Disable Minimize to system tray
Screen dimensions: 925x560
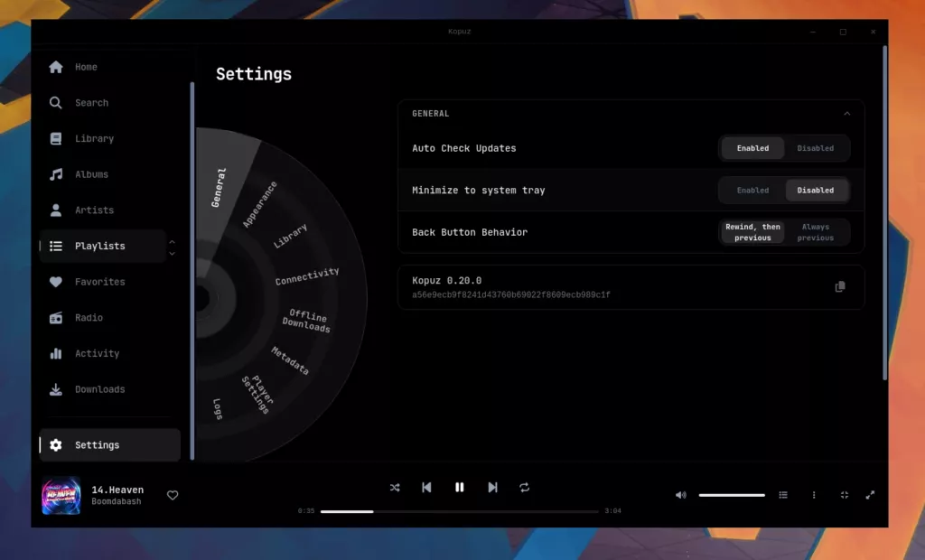coord(816,190)
